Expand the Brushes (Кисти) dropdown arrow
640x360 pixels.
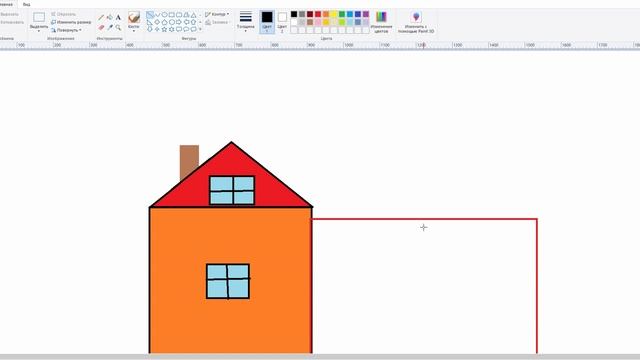pos(134,31)
